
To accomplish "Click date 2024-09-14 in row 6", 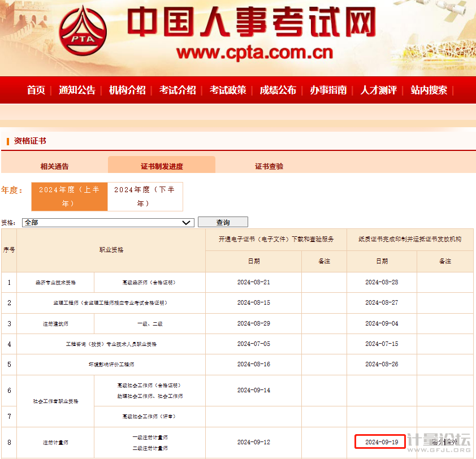I will (253, 391).
